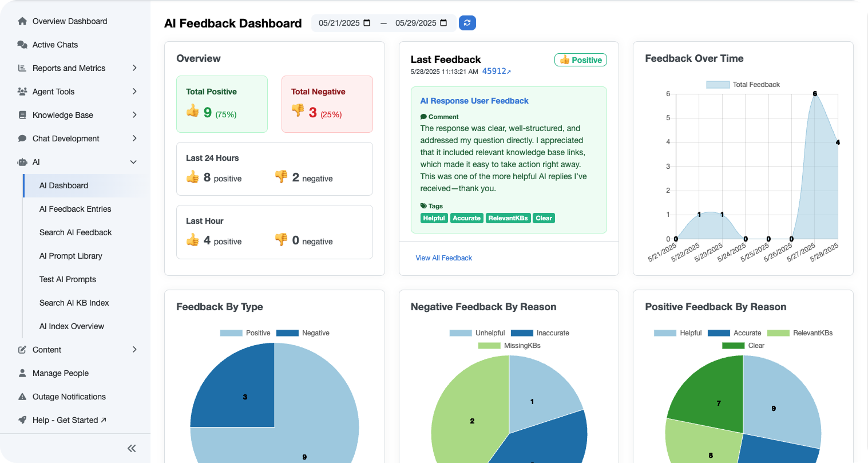
Task: Click the Help rocket icon
Action: click(x=22, y=420)
